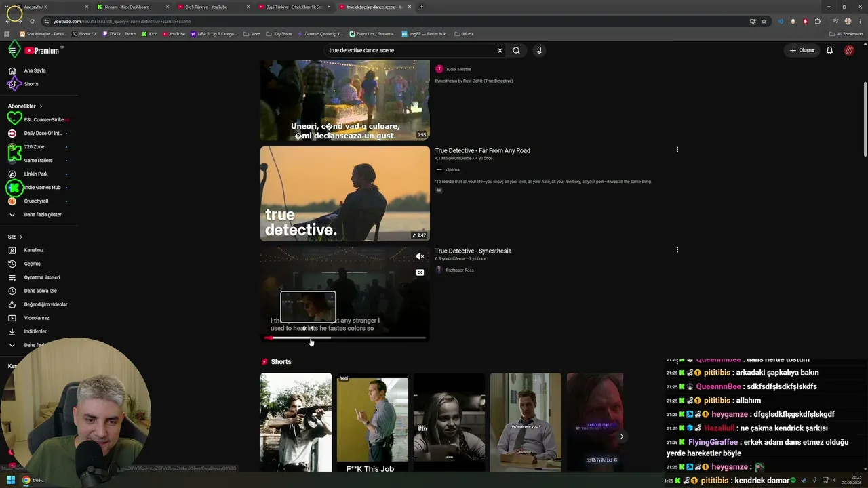The height and width of the screenshot is (488, 868).
Task: Click the youtube.com address bar
Action: coord(393,21)
